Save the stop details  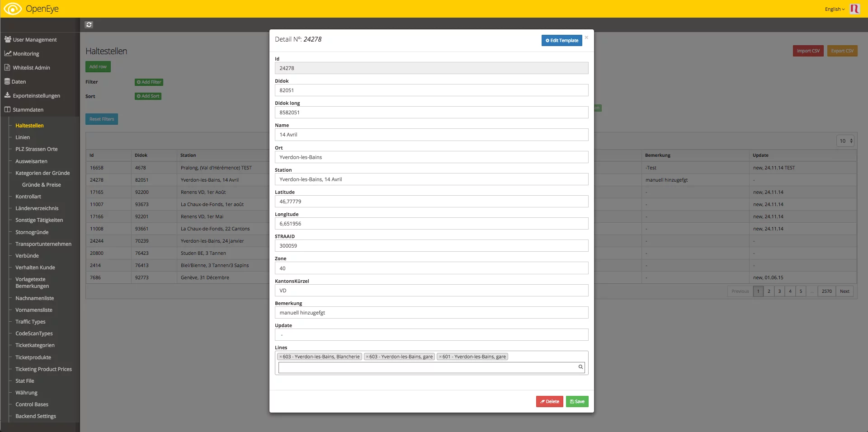point(577,401)
